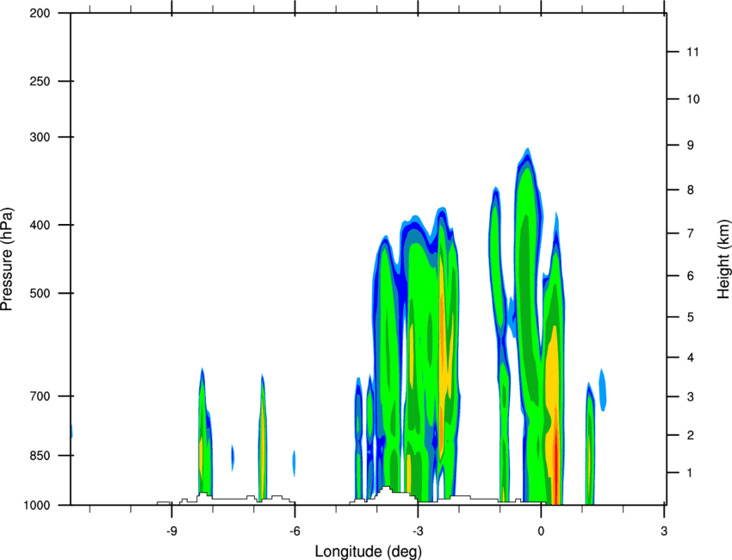The height and width of the screenshot is (560, 732).
Task: Click the 8 km height label
Action: [x=690, y=190]
